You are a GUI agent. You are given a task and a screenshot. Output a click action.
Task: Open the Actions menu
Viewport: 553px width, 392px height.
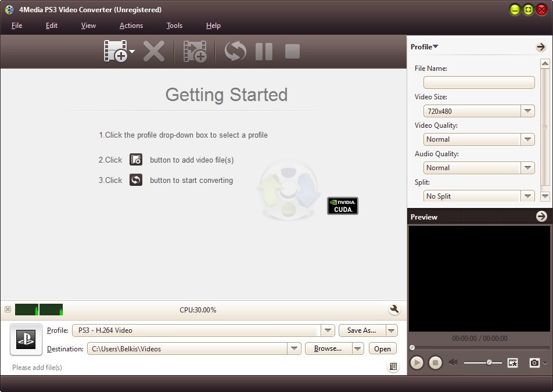coord(131,26)
